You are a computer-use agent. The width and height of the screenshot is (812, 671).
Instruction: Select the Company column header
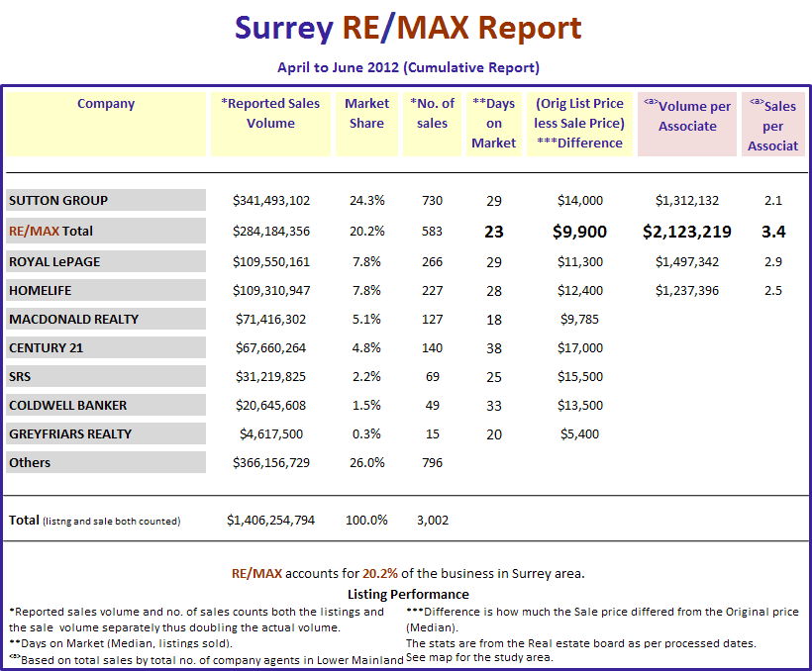pos(106,103)
